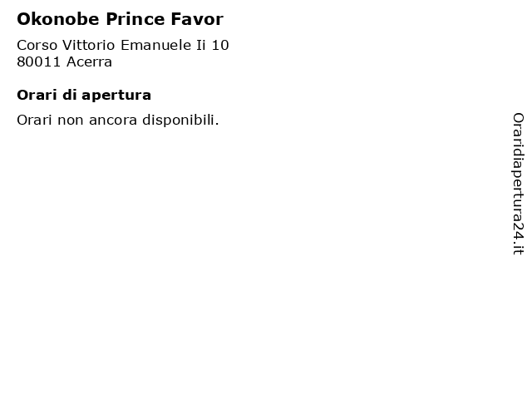Click the word non in the message
Image resolution: width=532 pixels, height=399 pixels.
[x=71, y=121]
